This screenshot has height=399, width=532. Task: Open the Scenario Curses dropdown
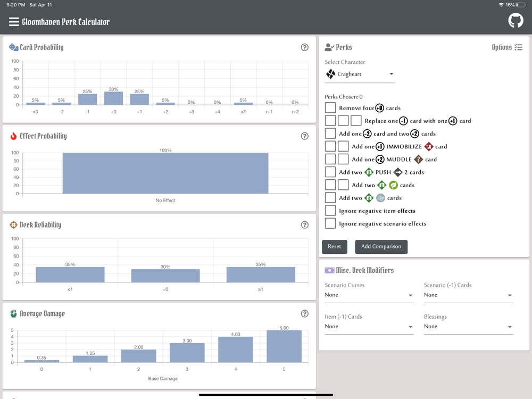point(369,295)
